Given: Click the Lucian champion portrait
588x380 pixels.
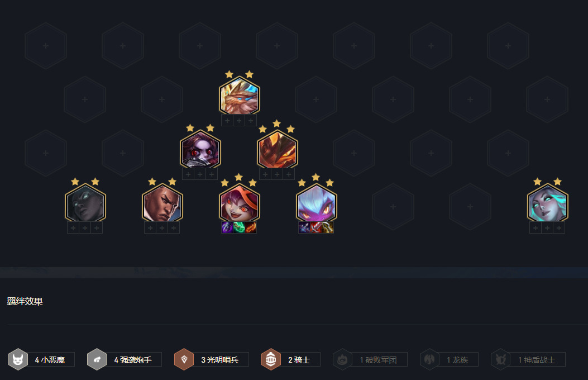Looking at the screenshot, I should point(162,203).
